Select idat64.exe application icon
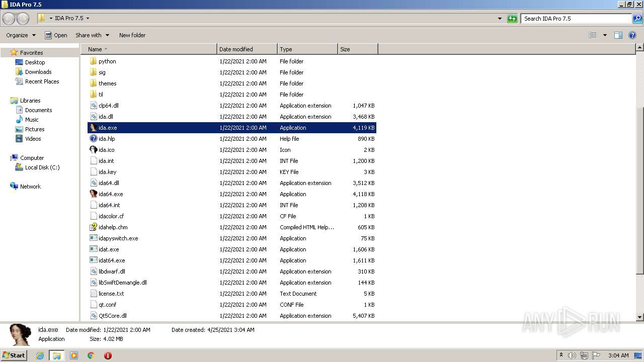The height and width of the screenshot is (362, 644). point(93,260)
